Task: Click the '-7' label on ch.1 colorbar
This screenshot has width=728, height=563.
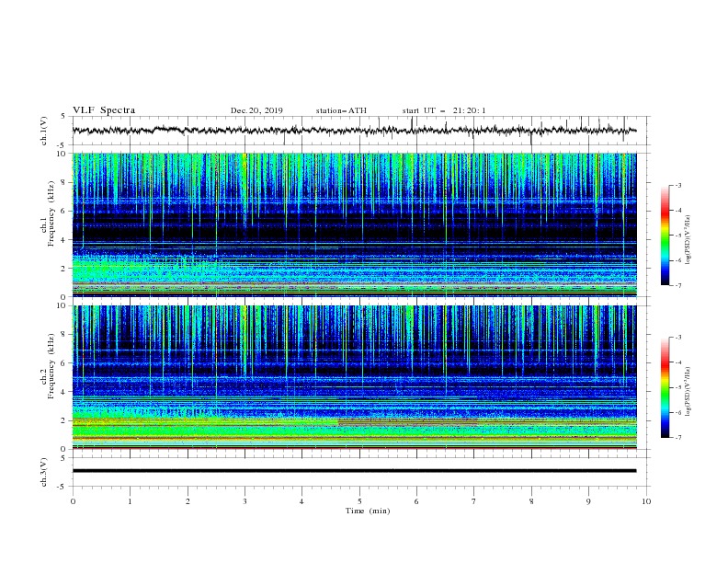Action: click(677, 286)
